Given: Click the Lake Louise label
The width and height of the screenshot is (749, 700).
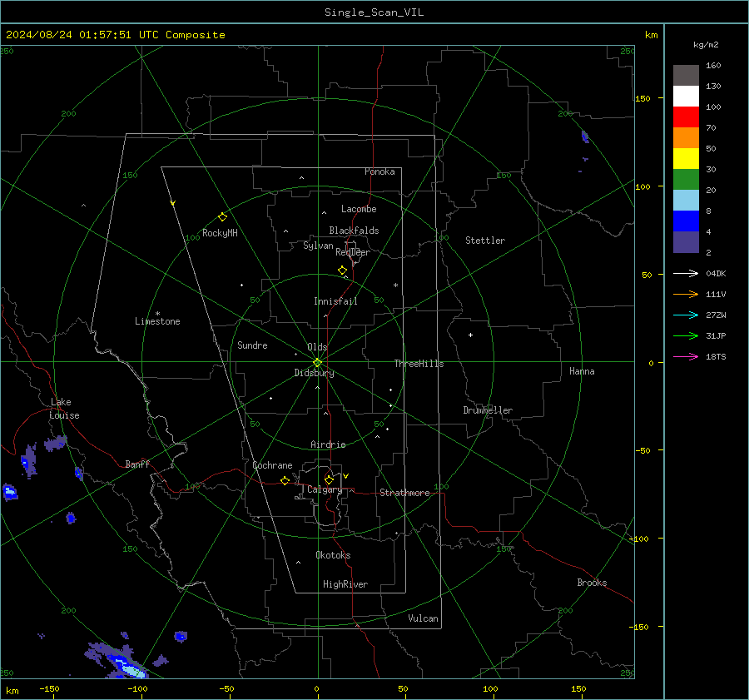Looking at the screenshot, I should coord(64,409).
